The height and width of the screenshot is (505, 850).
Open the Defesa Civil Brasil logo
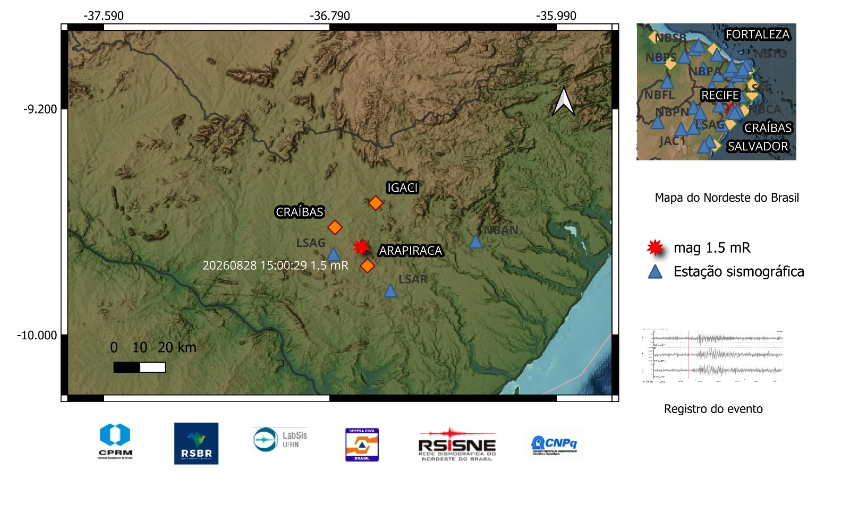point(362,445)
